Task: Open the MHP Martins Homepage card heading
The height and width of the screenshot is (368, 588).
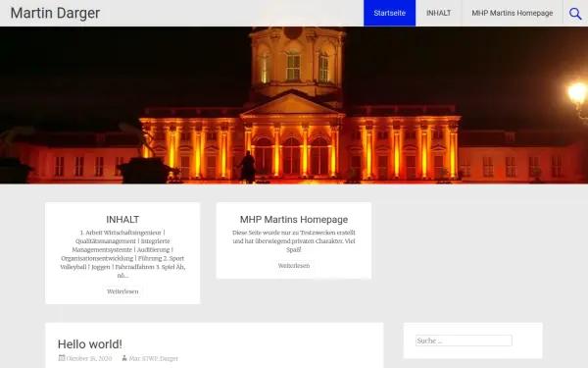Action: (294, 219)
